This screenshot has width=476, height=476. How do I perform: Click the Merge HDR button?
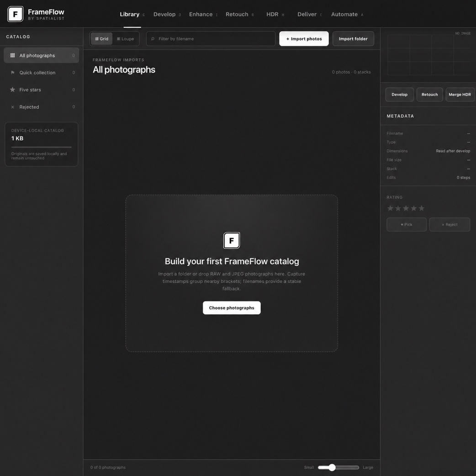[x=460, y=95]
